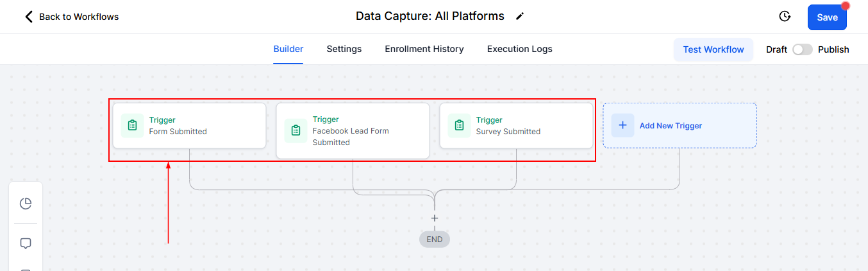Click the Test Workflow button

(714, 49)
